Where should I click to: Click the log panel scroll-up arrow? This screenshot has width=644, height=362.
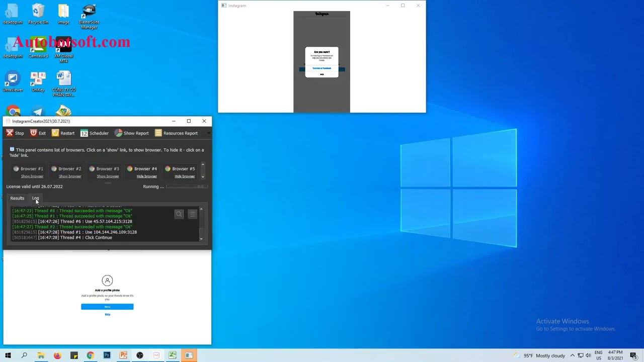click(201, 209)
